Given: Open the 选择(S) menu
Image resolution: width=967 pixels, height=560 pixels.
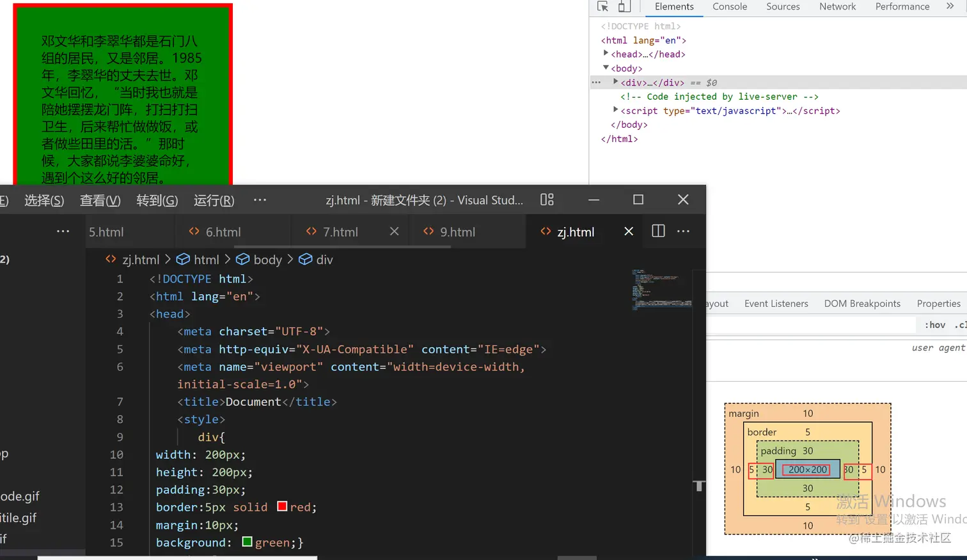Looking at the screenshot, I should (x=44, y=200).
